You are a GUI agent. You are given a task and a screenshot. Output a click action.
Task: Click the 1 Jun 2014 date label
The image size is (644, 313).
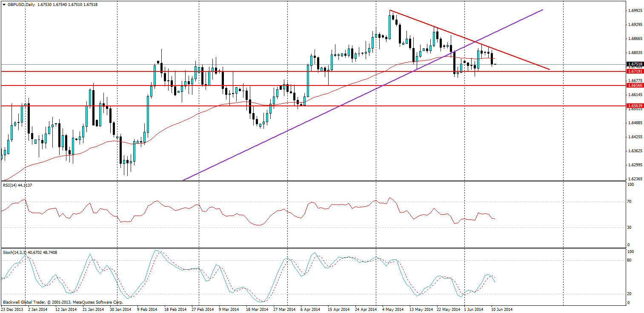[473, 310]
